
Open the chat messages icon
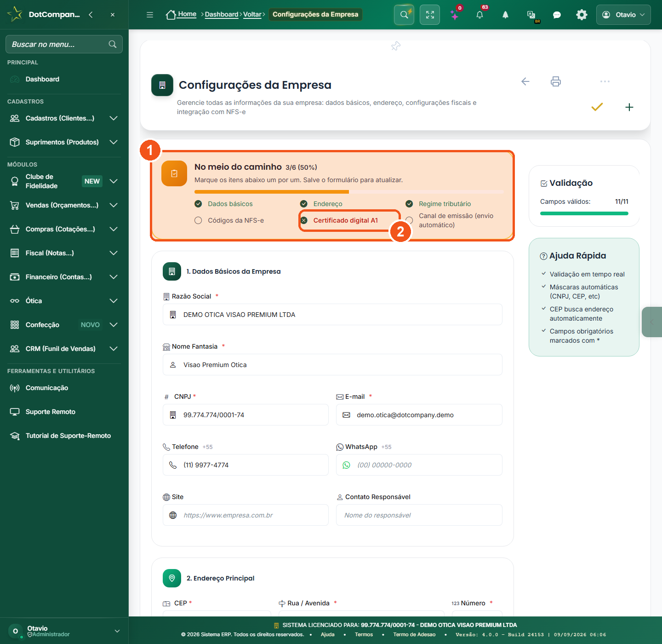tap(557, 15)
